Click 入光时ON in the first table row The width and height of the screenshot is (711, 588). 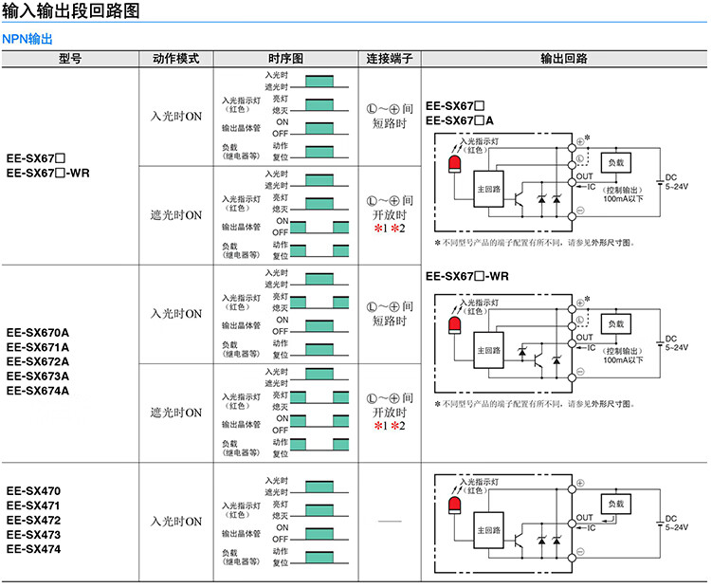click(x=176, y=116)
